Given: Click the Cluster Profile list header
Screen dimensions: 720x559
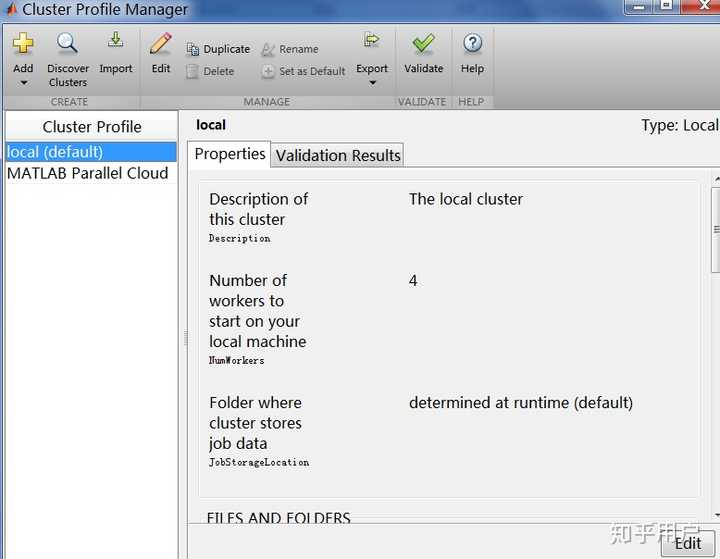Looking at the screenshot, I should coord(92,127).
